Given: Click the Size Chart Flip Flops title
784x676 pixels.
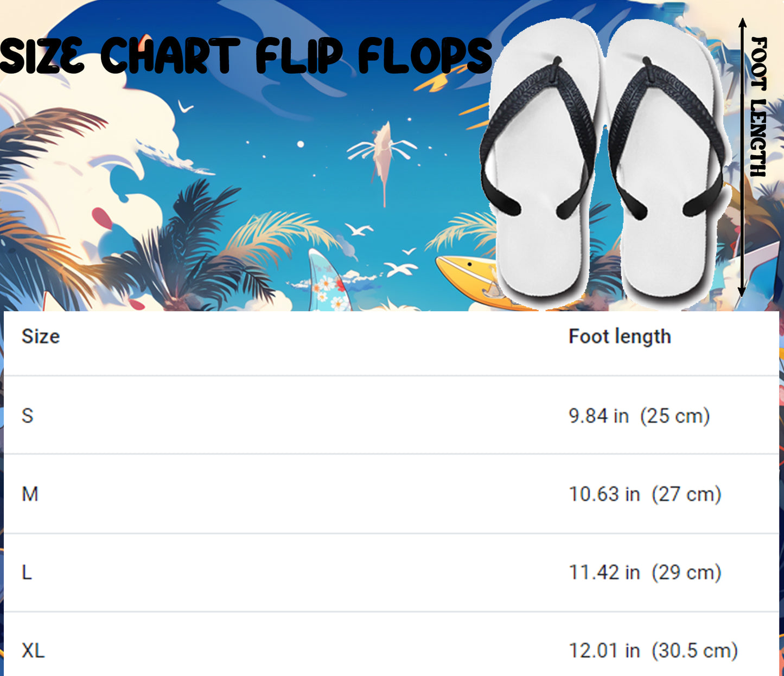Looking at the screenshot, I should [x=245, y=55].
